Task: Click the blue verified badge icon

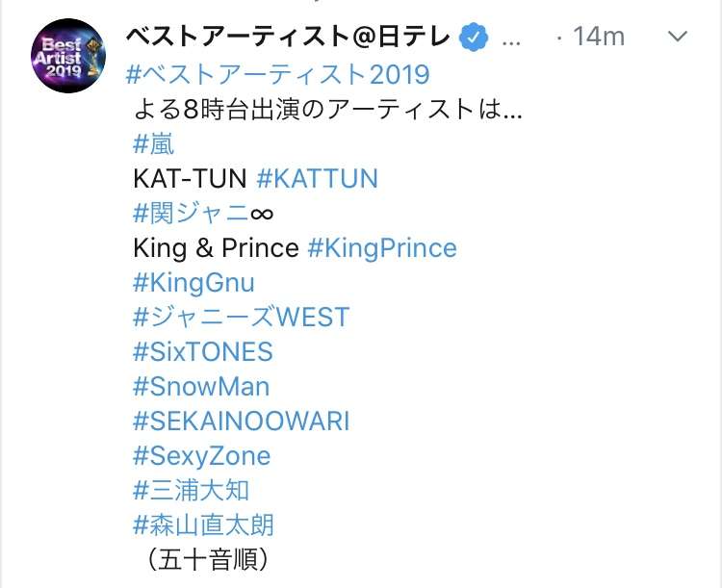Action: (473, 38)
